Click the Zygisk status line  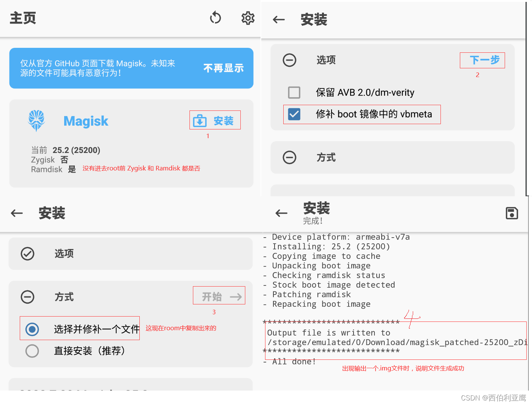49,160
